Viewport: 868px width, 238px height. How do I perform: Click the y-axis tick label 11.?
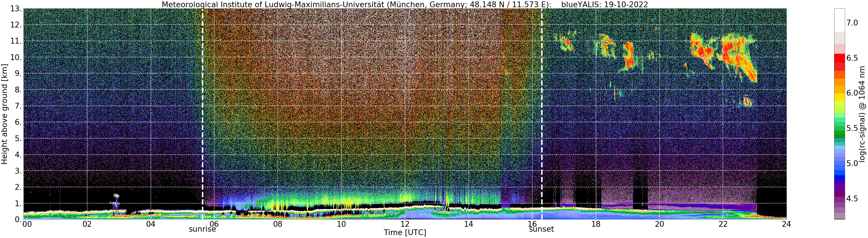(16, 41)
